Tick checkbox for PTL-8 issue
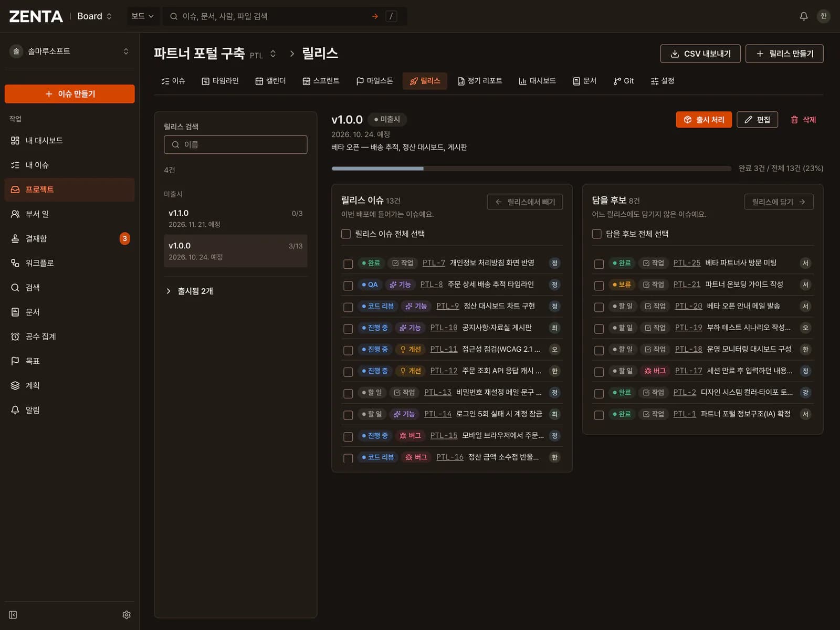 (348, 285)
